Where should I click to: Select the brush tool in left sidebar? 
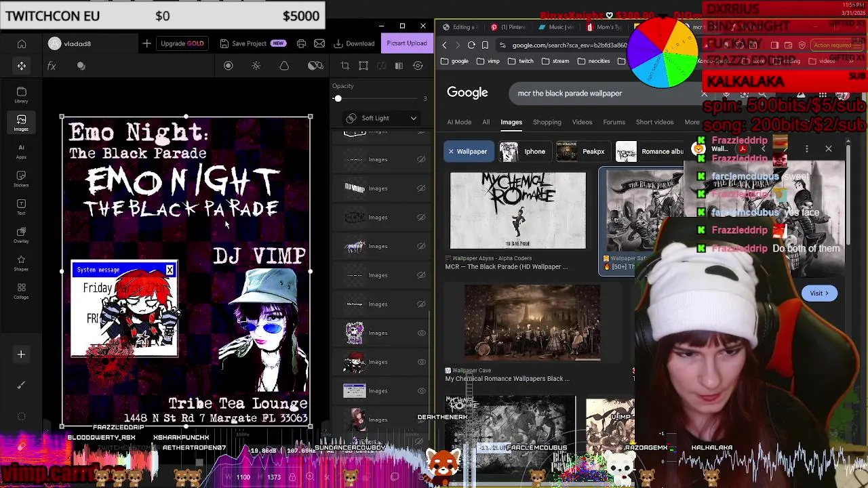[x=21, y=385]
